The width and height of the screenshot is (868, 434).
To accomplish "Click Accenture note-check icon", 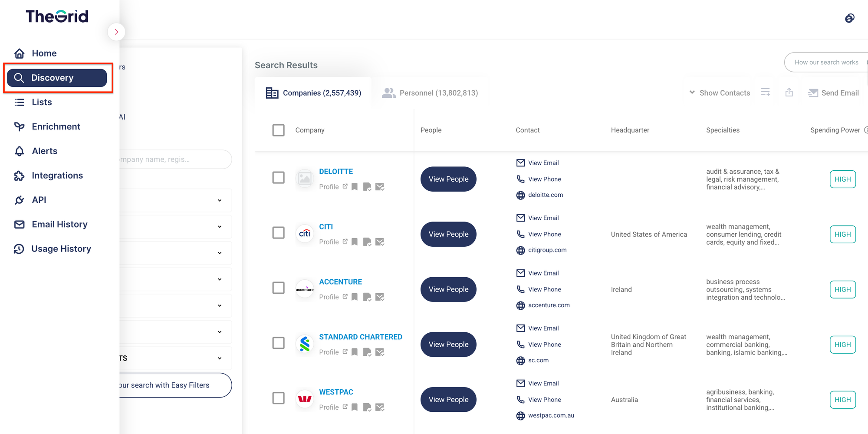I will pyautogui.click(x=367, y=297).
